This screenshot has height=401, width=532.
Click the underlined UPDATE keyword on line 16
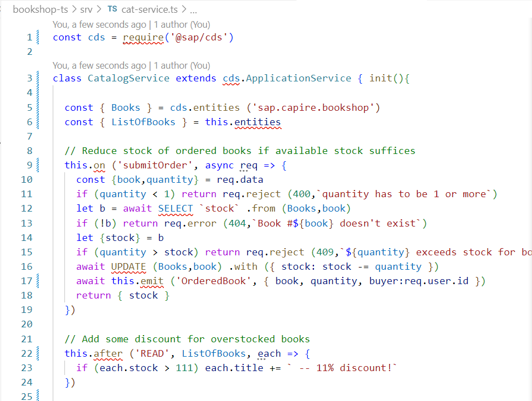128,266
